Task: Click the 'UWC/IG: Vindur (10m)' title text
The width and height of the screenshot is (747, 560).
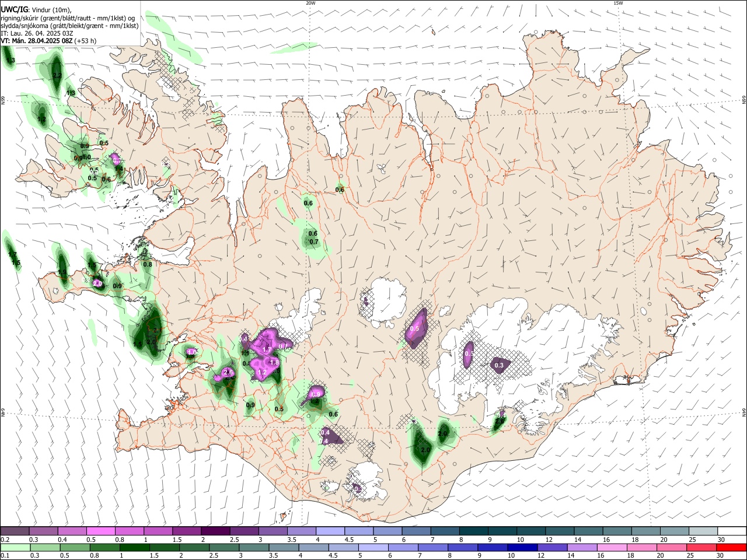Action: (x=36, y=10)
